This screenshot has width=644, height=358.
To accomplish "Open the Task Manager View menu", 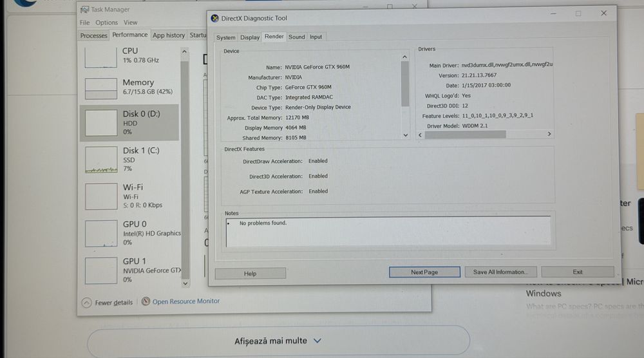I will coord(130,23).
